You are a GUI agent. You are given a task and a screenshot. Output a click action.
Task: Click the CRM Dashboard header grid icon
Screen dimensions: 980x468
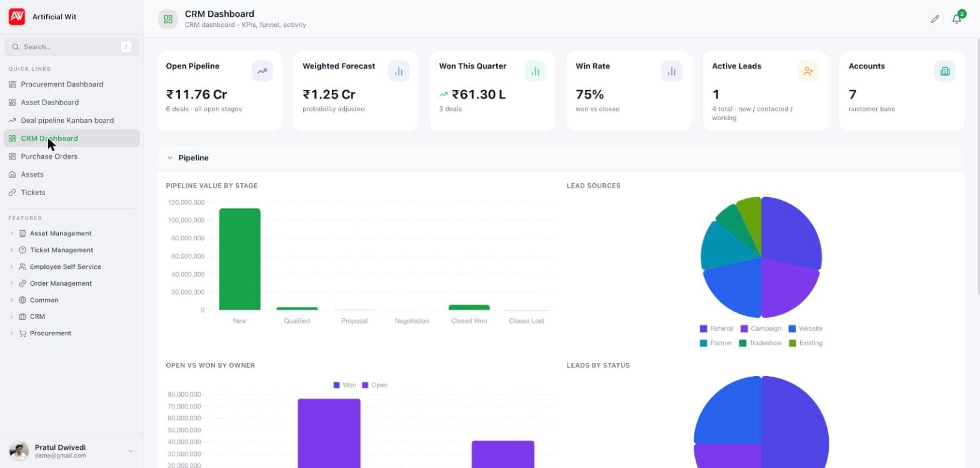tap(167, 19)
